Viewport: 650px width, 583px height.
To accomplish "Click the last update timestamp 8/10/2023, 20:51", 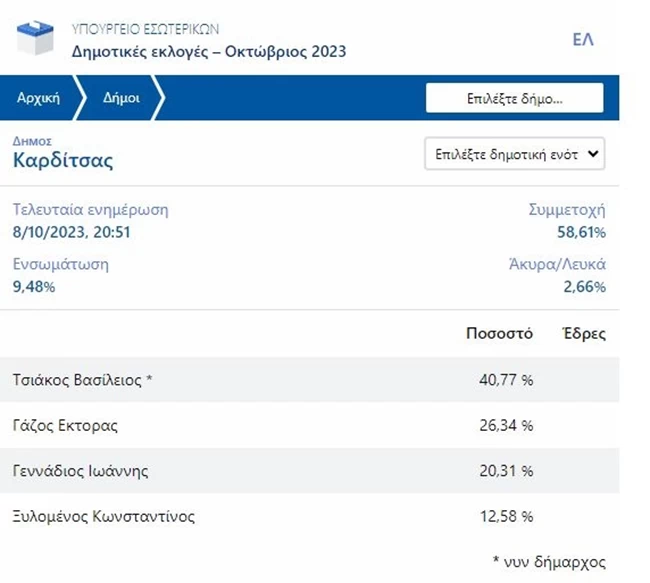I will click(x=72, y=233).
